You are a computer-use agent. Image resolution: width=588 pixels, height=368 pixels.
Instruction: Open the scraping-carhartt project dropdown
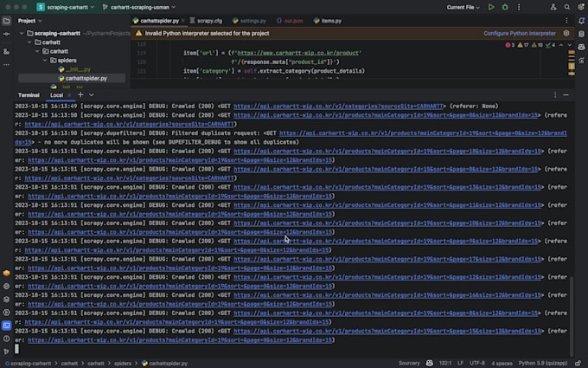point(65,7)
